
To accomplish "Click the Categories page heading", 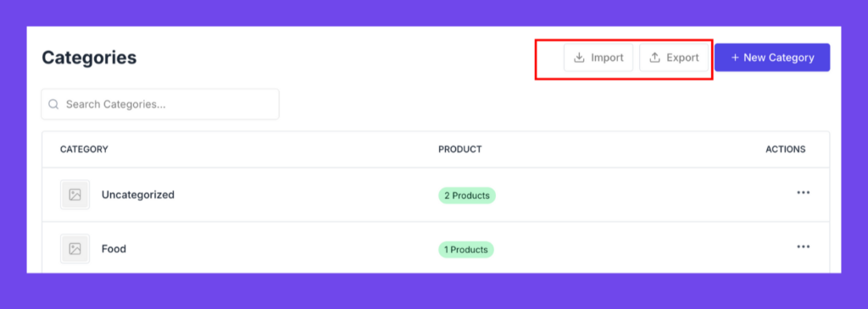I will (x=89, y=58).
